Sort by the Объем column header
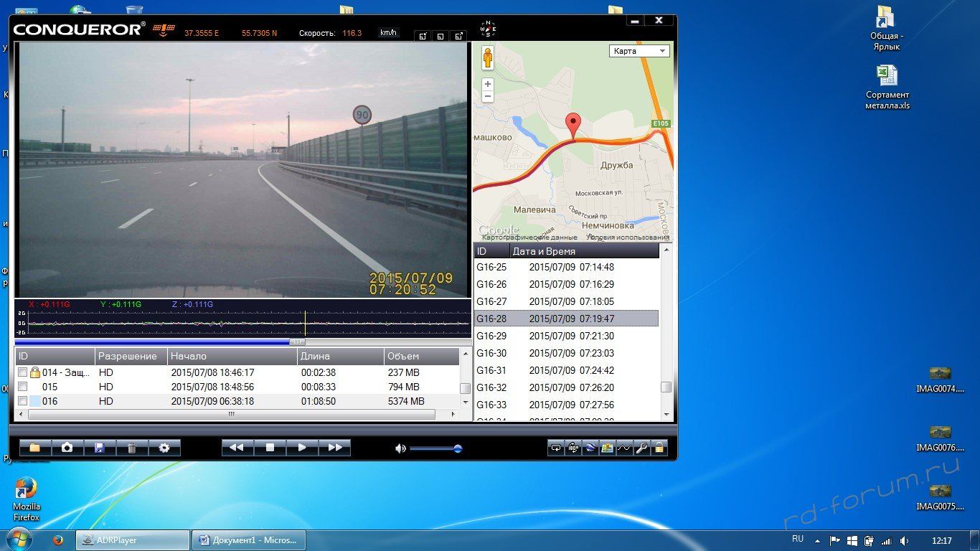The width and height of the screenshot is (980, 551). click(422, 356)
